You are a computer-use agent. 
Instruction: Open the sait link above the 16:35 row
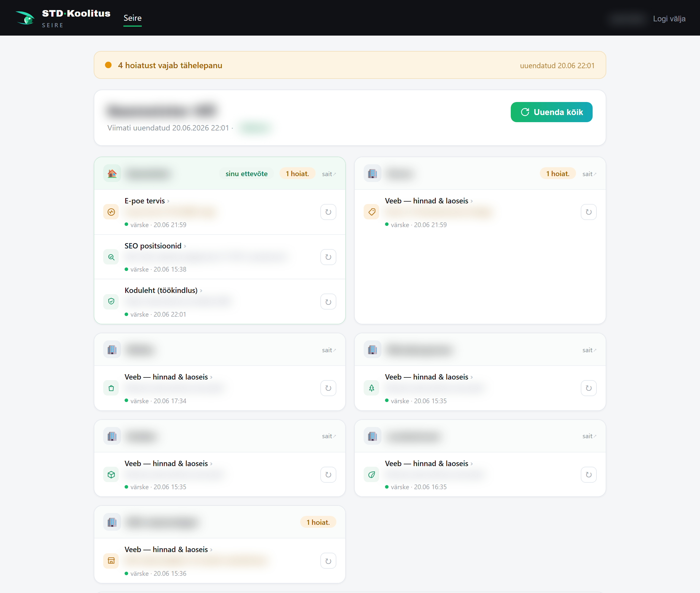pyautogui.click(x=589, y=436)
